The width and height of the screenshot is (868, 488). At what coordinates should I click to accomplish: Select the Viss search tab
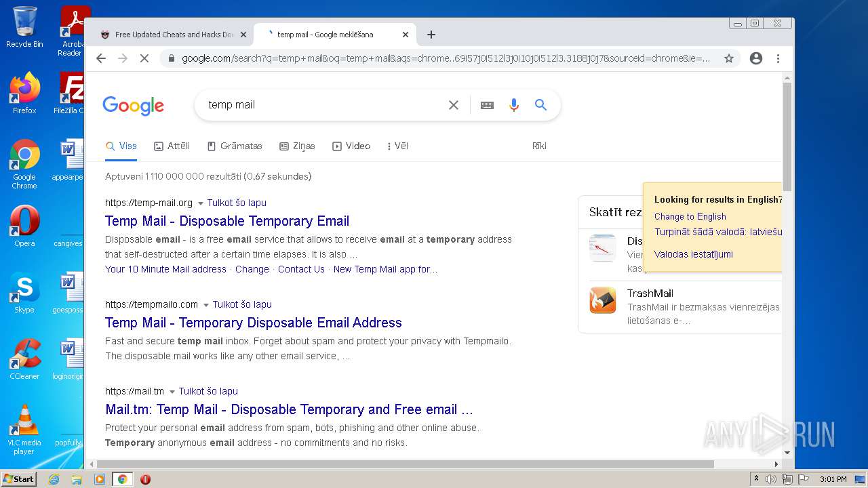point(121,146)
